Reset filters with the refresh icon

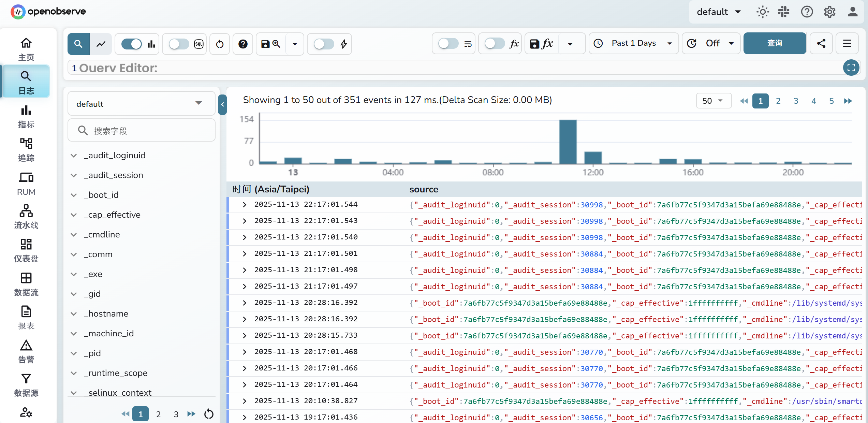tap(220, 44)
